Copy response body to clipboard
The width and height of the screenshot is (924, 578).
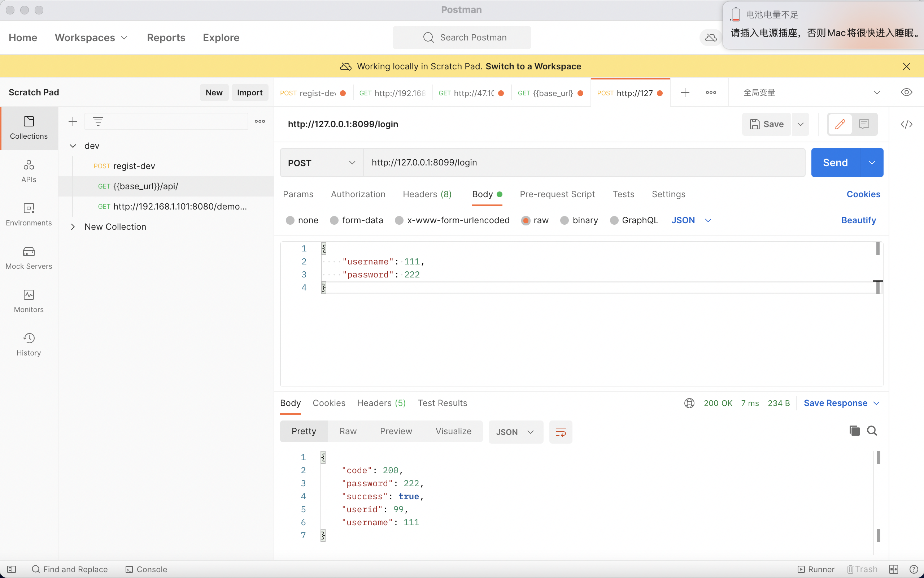[x=854, y=431]
